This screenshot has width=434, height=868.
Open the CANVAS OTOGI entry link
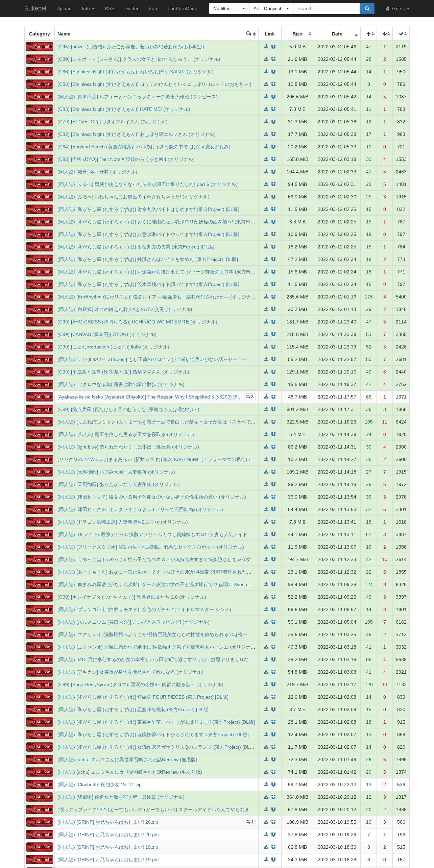click(107, 334)
